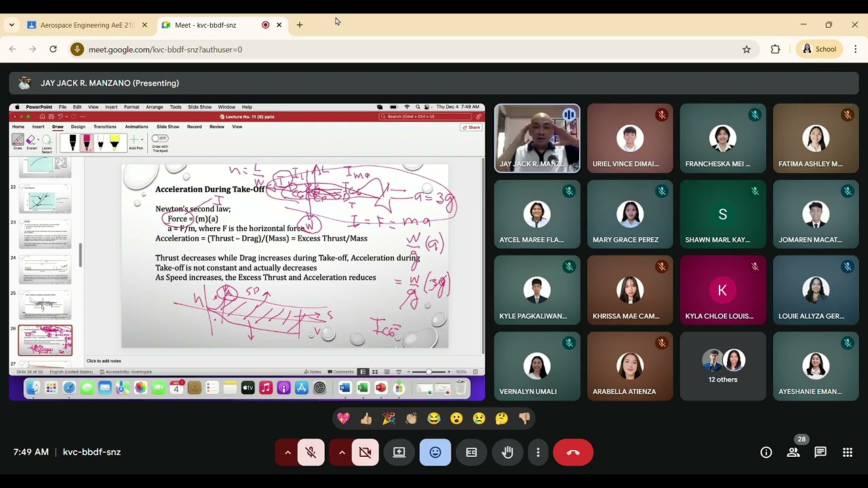The width and height of the screenshot is (868, 488).
Task: Send the clapping hands reaction
Action: (411, 419)
